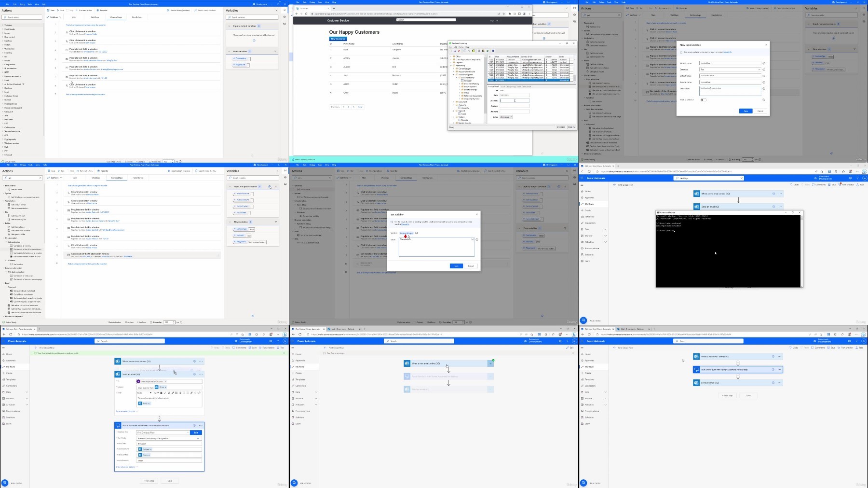Click Save in the Set variable dialog

[456, 266]
